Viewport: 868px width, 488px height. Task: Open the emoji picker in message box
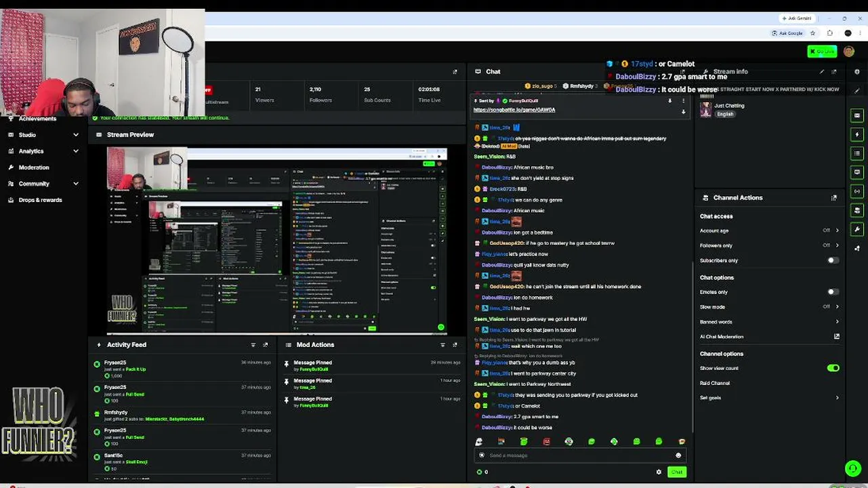pyautogui.click(x=678, y=455)
